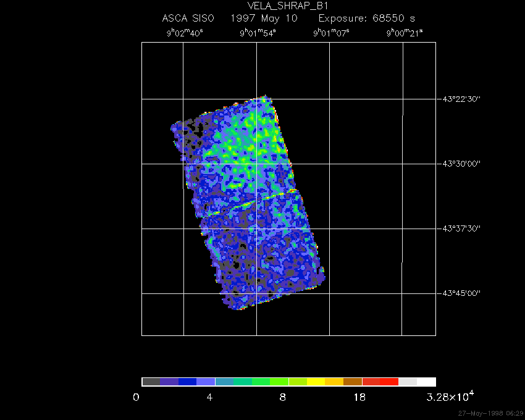Image resolution: width=525 pixels, height=420 pixels.
Task: Click the observation date 1997 May 10
Action: click(x=264, y=18)
